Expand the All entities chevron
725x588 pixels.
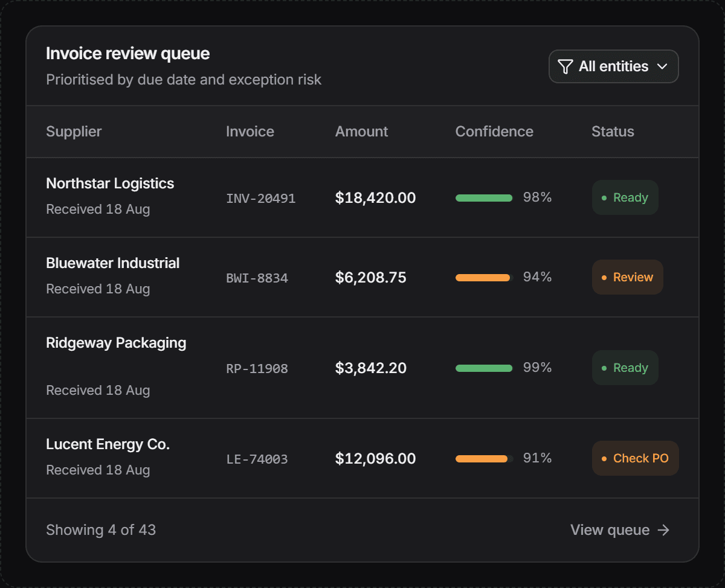[662, 66]
